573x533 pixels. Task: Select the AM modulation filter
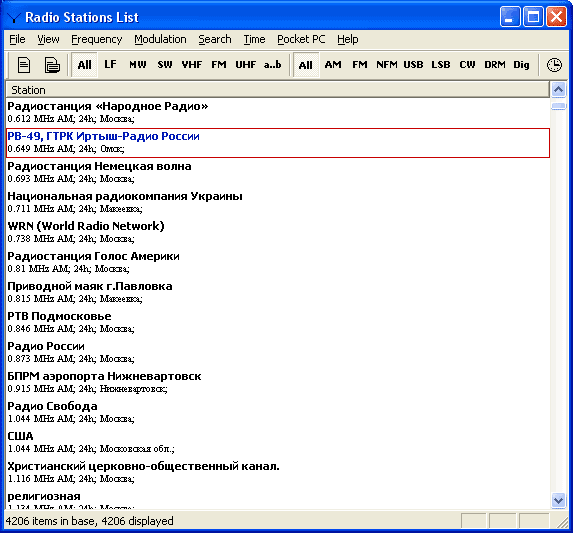(x=333, y=65)
